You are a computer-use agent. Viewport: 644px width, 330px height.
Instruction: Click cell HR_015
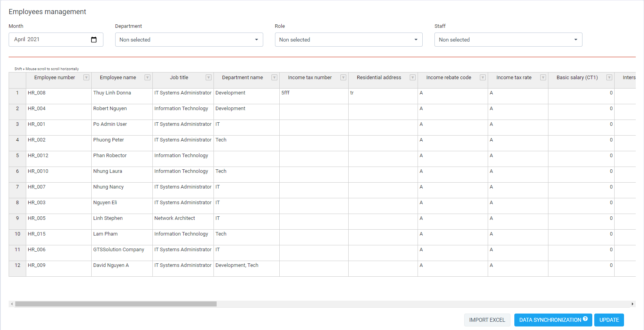(59, 237)
